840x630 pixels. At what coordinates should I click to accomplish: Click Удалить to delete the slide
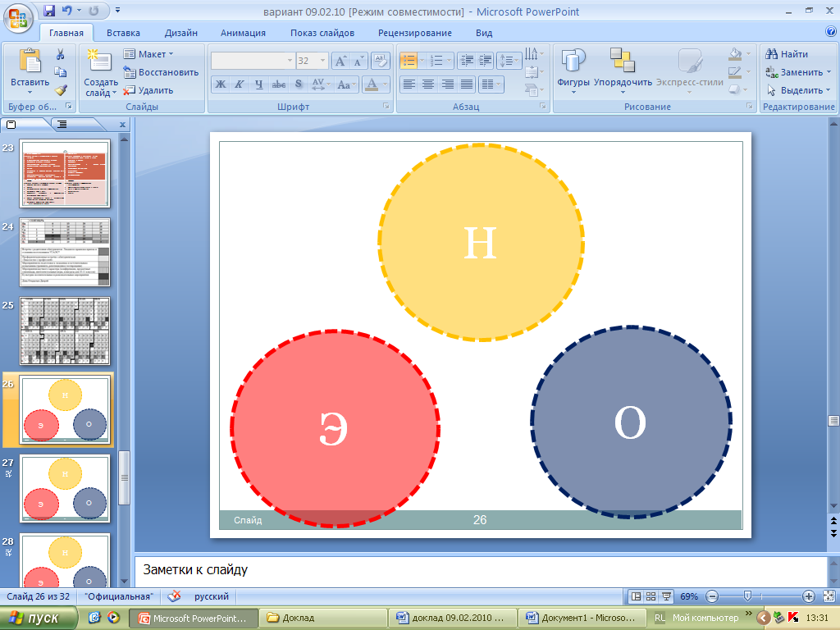click(x=148, y=90)
